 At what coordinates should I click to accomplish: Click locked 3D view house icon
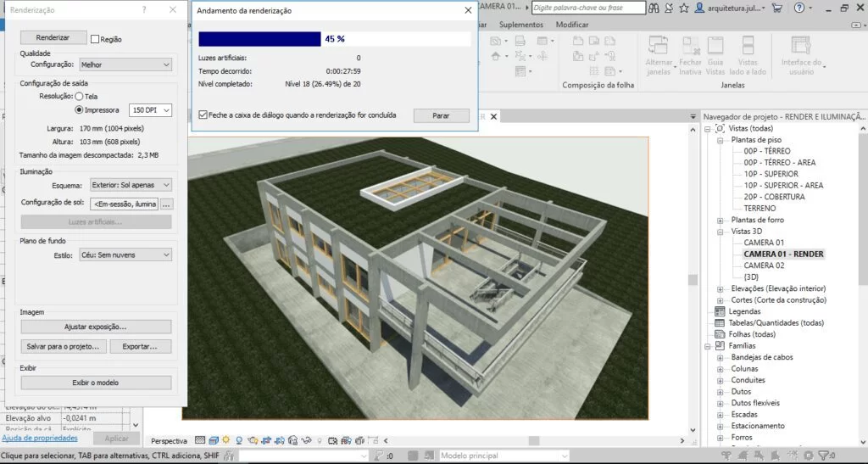pos(292,441)
